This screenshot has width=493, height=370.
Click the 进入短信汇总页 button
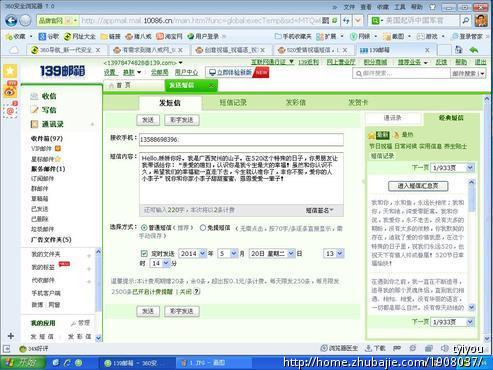418,186
